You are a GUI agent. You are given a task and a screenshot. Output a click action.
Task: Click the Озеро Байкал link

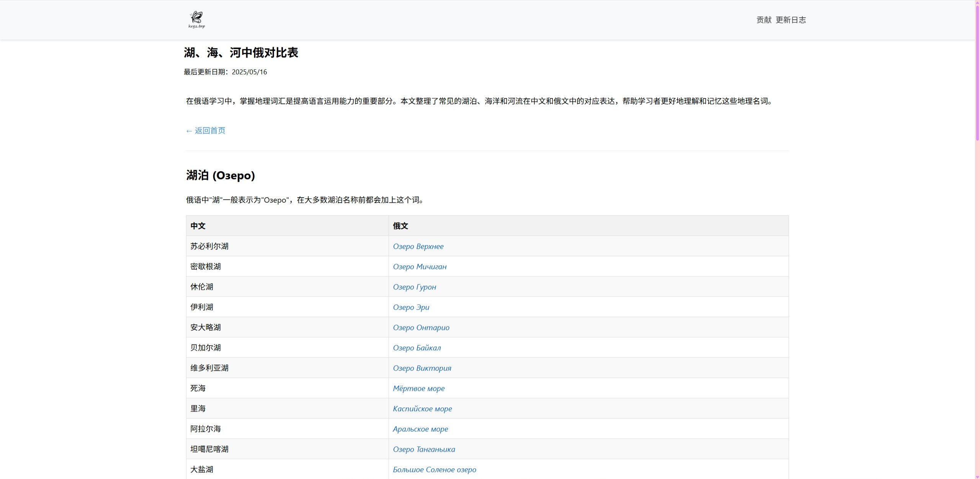pos(417,348)
